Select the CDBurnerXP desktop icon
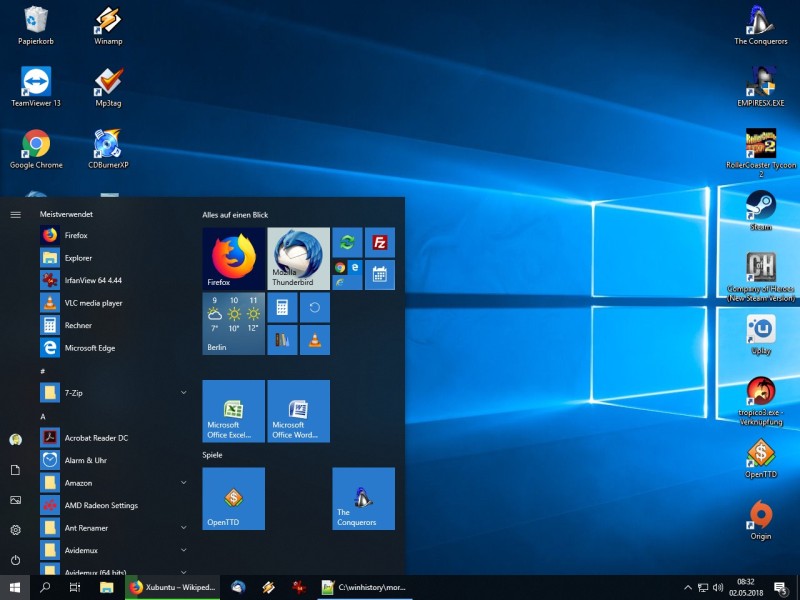Screen dimensions: 800x600 coord(108,148)
